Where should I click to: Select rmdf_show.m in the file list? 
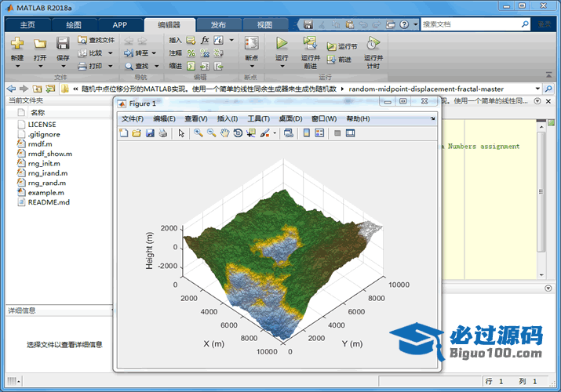pos(50,154)
